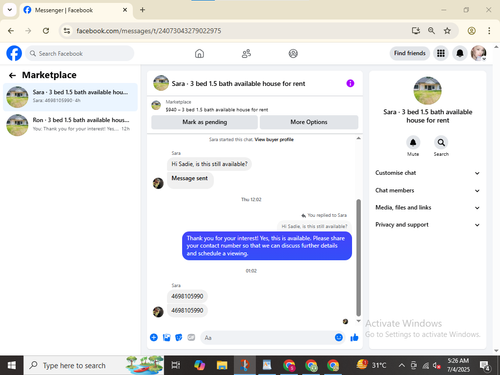View site information icon in address bar
Viewport: 500px width, 375px height.
coord(67,31)
